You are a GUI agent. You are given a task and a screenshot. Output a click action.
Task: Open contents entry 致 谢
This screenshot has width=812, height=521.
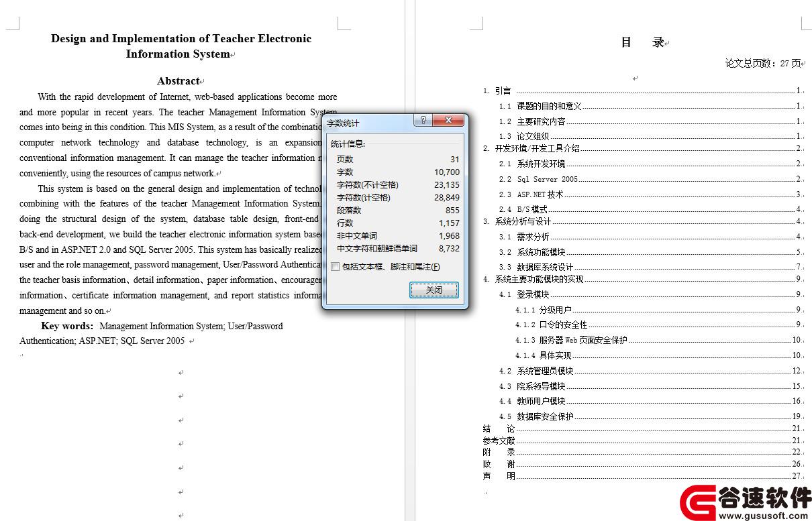pos(642,464)
